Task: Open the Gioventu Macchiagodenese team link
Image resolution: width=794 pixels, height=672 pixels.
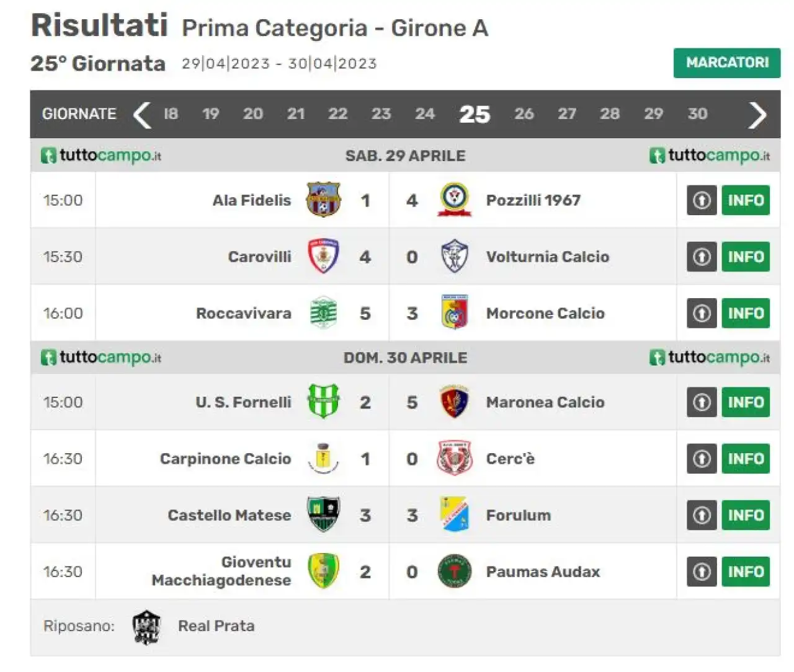Action: [221, 571]
